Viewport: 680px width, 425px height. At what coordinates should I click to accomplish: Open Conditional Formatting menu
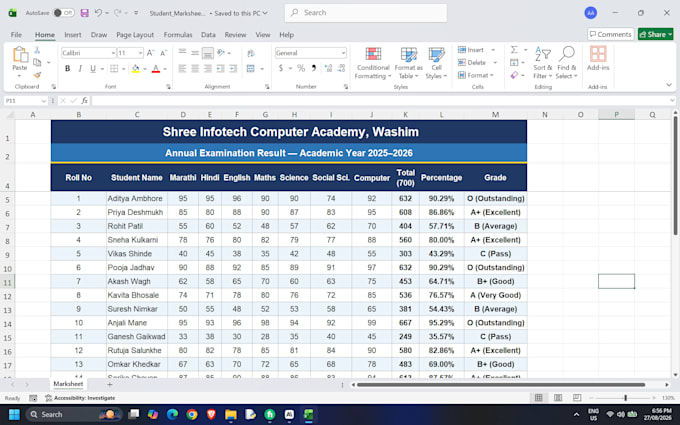tap(373, 63)
